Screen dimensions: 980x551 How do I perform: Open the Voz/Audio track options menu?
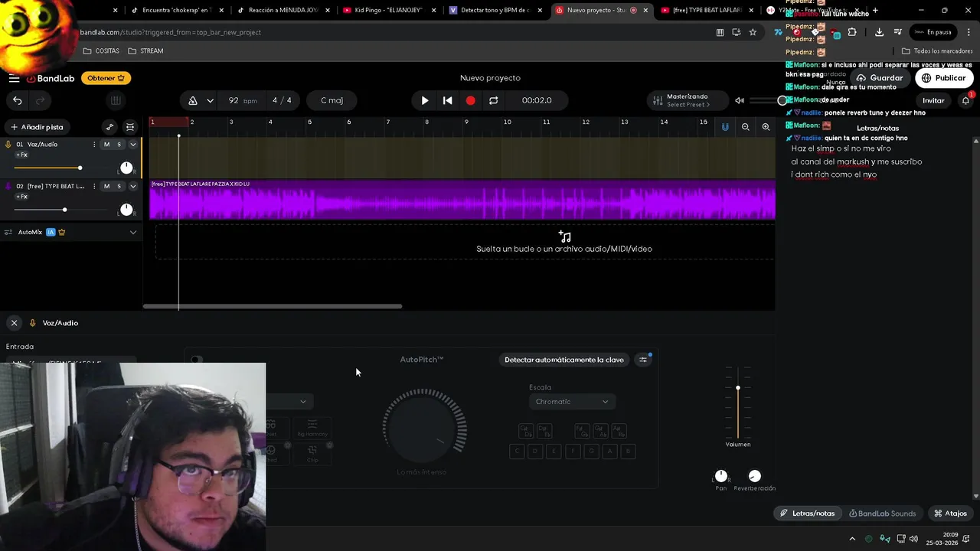(x=94, y=145)
